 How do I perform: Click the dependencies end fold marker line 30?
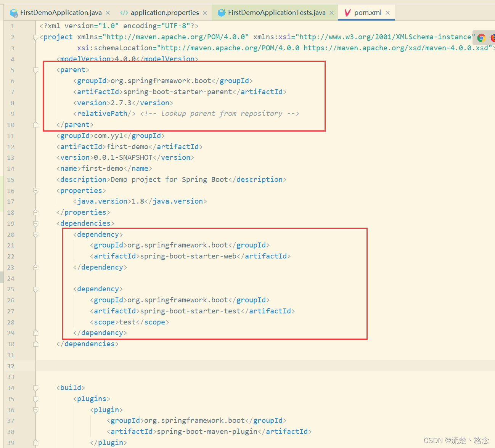click(x=35, y=344)
